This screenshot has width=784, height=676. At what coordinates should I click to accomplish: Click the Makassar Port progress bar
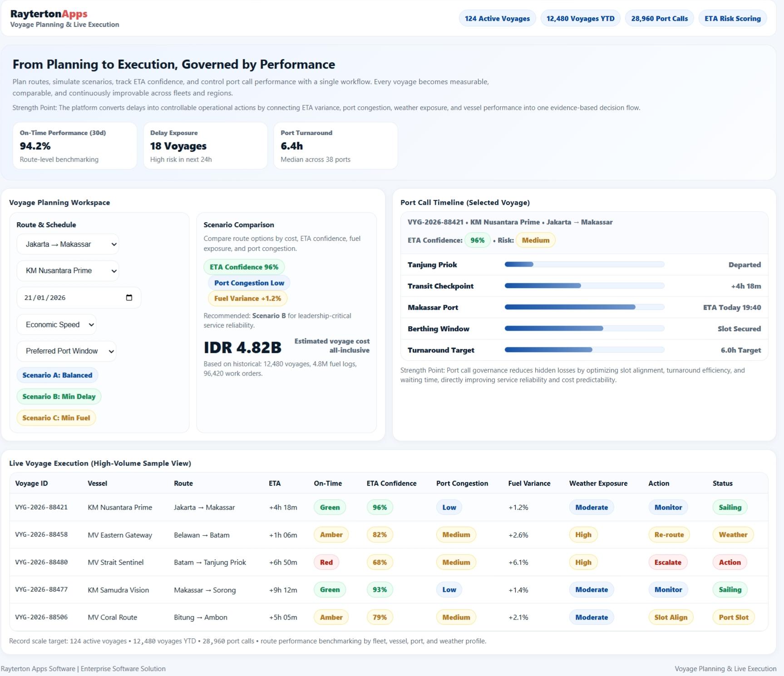(x=584, y=308)
